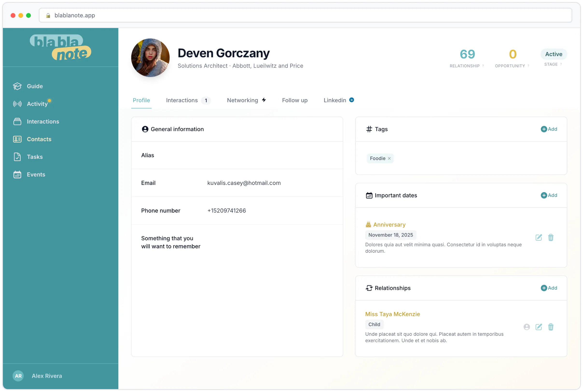Click the Activity broadcast icon
Viewport: 583px width, 392px height.
17,104
